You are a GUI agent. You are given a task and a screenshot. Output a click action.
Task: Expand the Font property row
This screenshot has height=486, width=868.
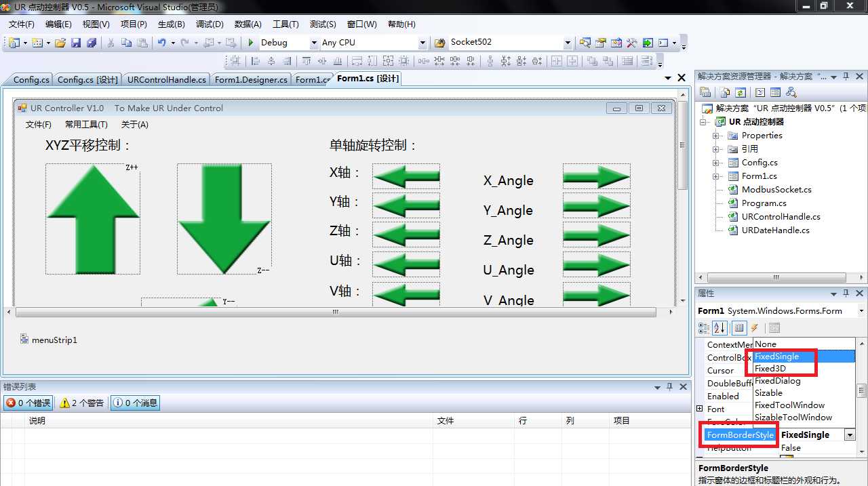(700, 409)
